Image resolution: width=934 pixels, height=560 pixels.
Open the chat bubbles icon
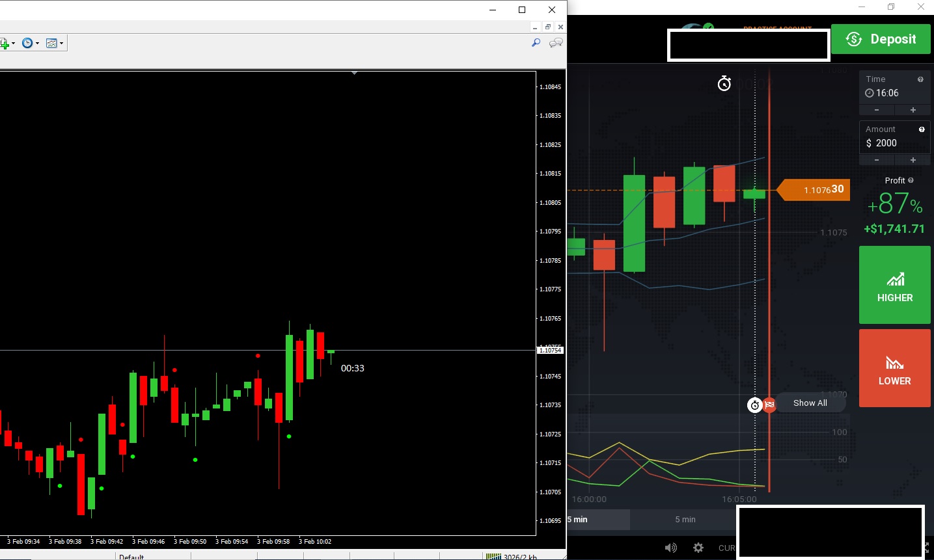556,43
